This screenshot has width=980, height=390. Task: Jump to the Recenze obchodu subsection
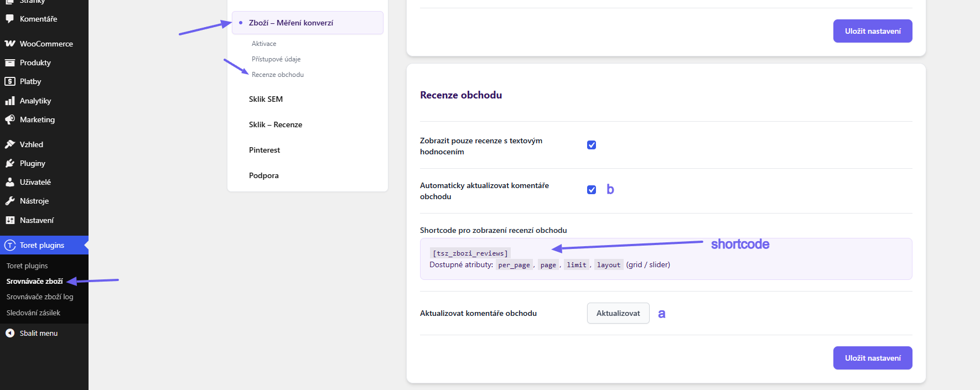click(278, 75)
